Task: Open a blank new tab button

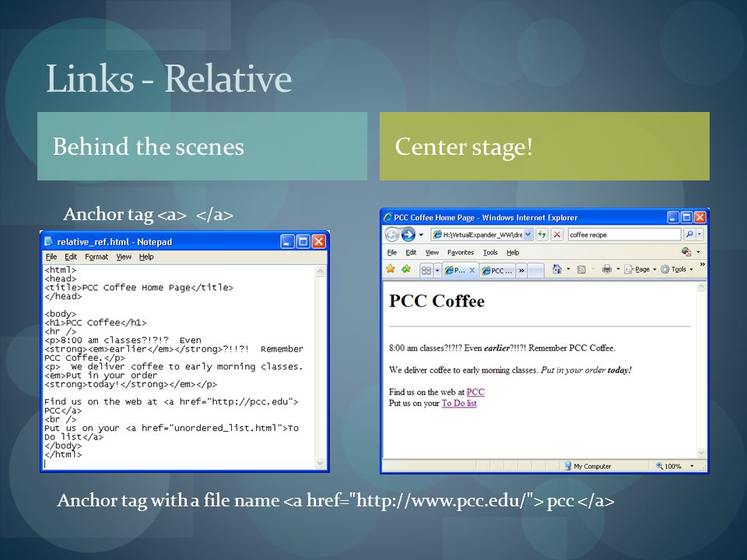Action: (x=536, y=271)
